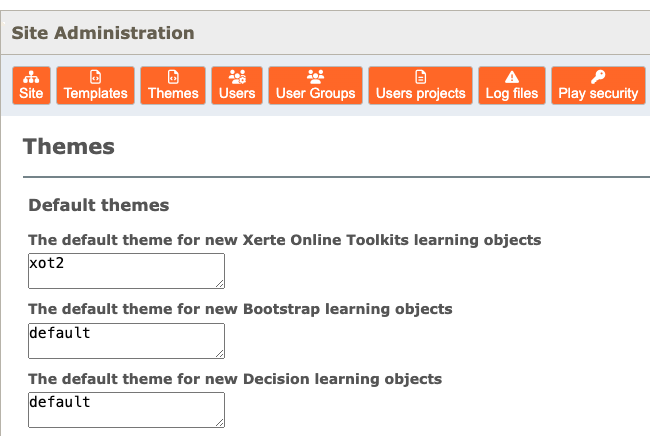Viewport: 650px width, 436px height.
Task: Click the Bootstrap default theme text box
Action: click(x=126, y=340)
